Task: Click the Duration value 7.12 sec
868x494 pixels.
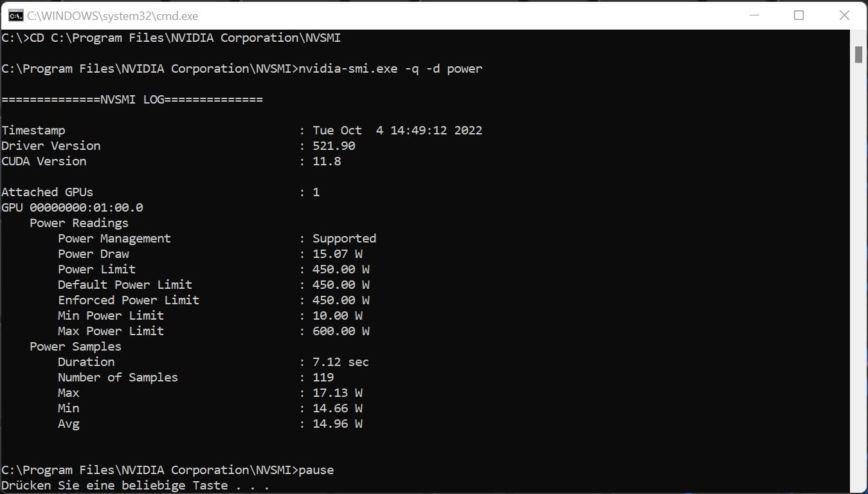Action: coord(341,362)
